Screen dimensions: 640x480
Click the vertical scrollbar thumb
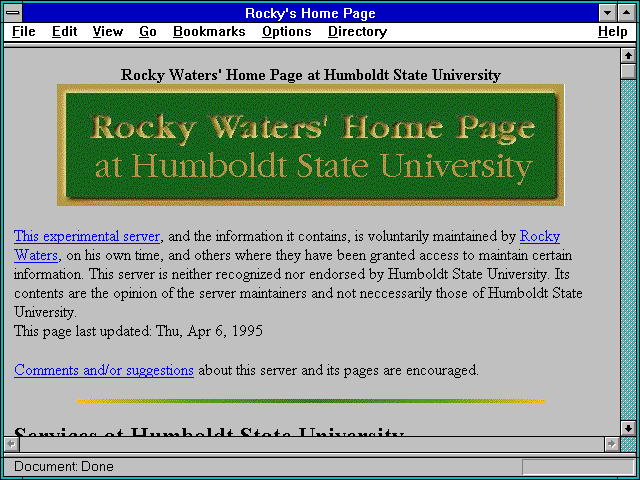628,71
